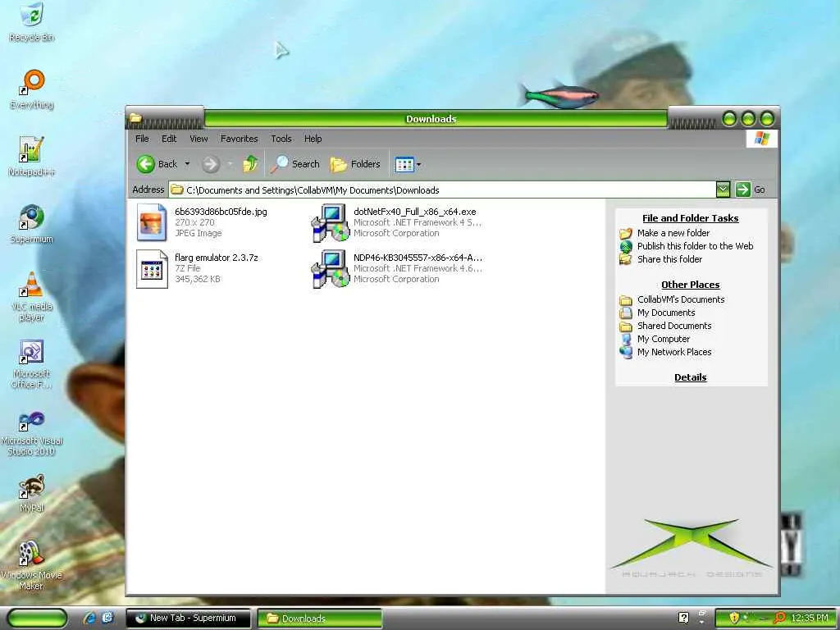Click the security shield tray icon
The image size is (840, 630).
point(734,618)
